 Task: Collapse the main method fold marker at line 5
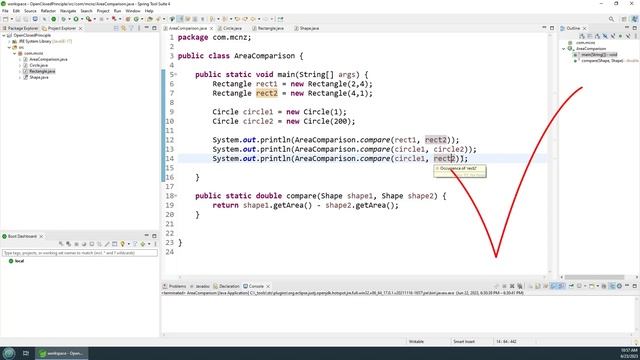176,74
